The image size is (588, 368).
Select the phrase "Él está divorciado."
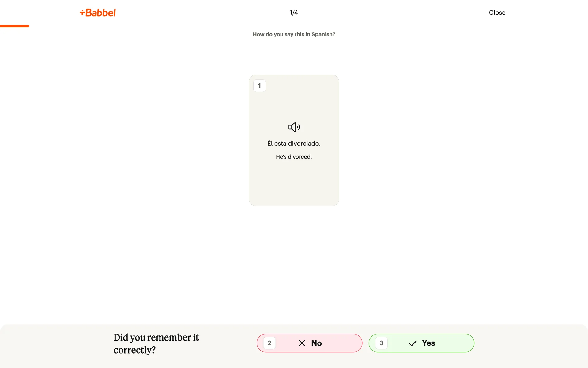(x=294, y=144)
